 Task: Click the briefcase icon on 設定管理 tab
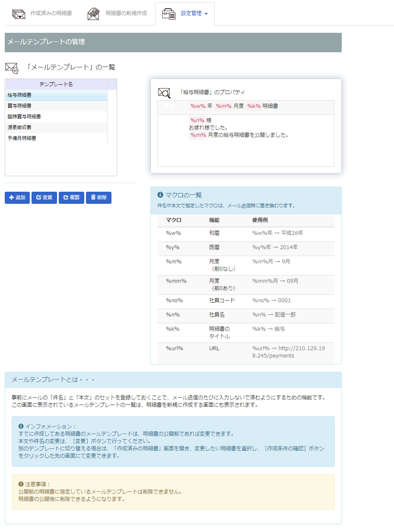pyautogui.click(x=168, y=14)
